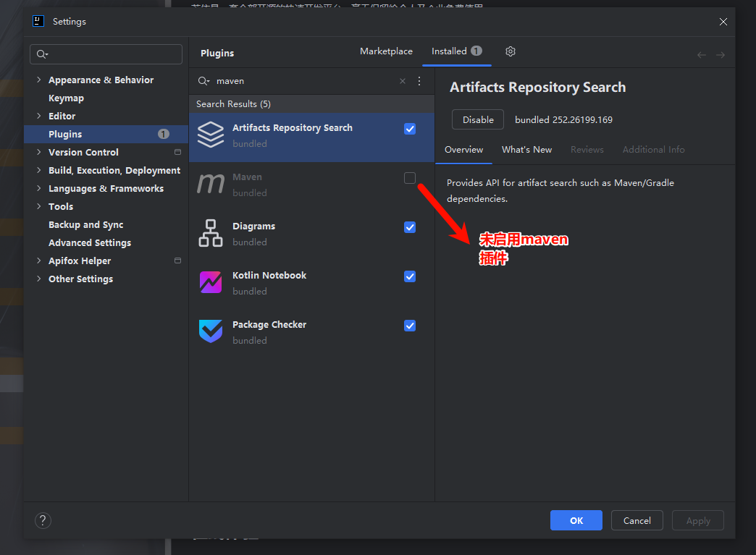Uncheck the Diagrams plugin checkbox
Screen dimensions: 756x555
[410, 227]
